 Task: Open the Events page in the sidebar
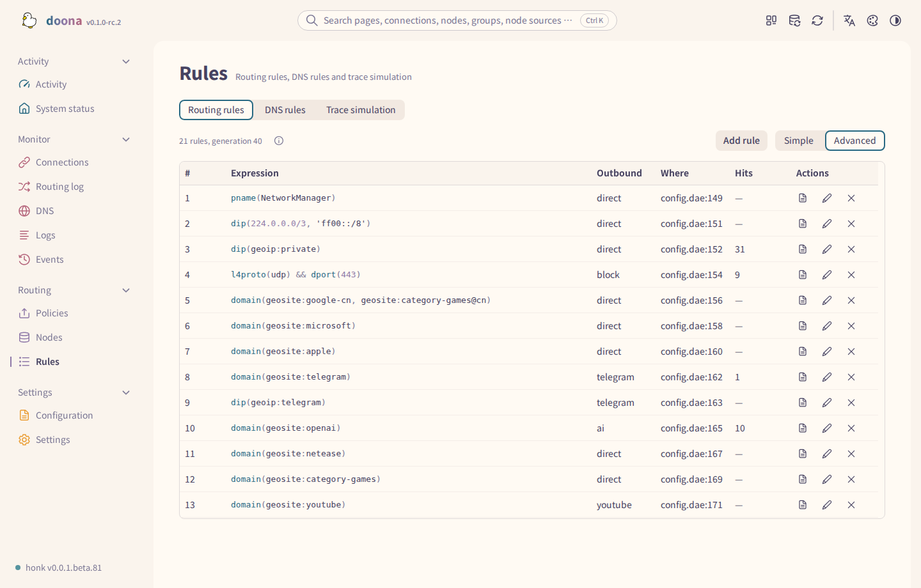click(74, 259)
